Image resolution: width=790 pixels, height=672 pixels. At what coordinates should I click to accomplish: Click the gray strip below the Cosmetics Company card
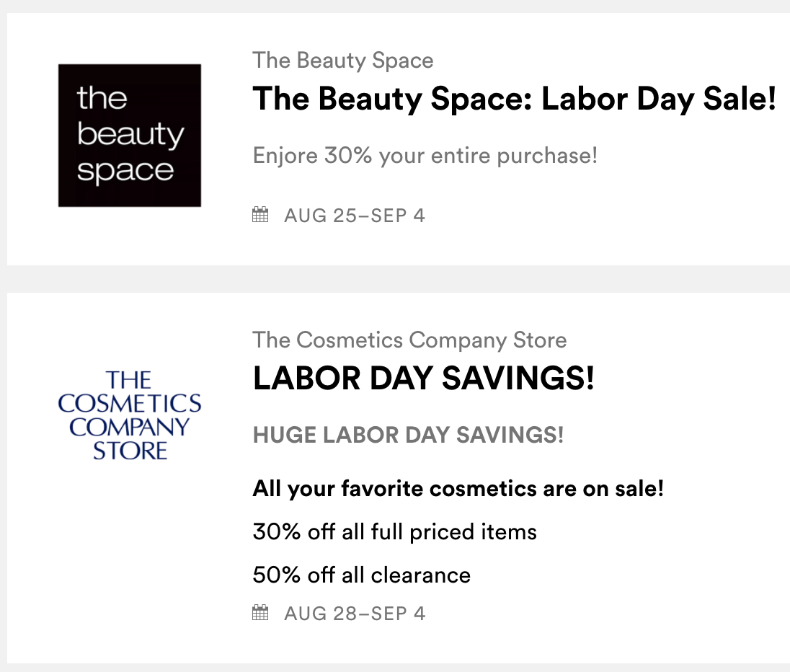coord(395,668)
